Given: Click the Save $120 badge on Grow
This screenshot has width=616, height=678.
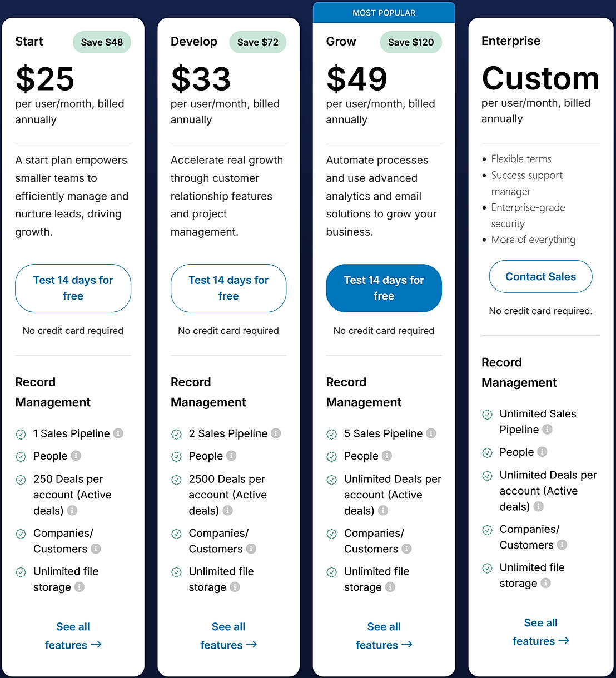Looking at the screenshot, I should tap(411, 42).
